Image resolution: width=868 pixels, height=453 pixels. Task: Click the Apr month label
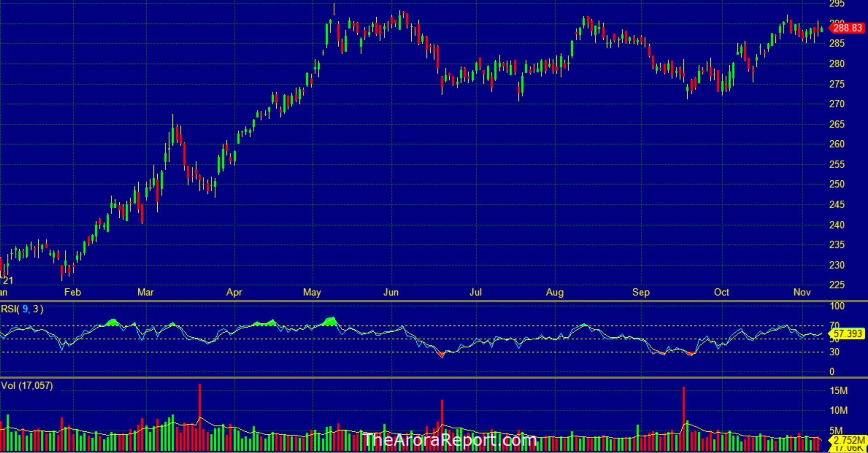tap(234, 292)
